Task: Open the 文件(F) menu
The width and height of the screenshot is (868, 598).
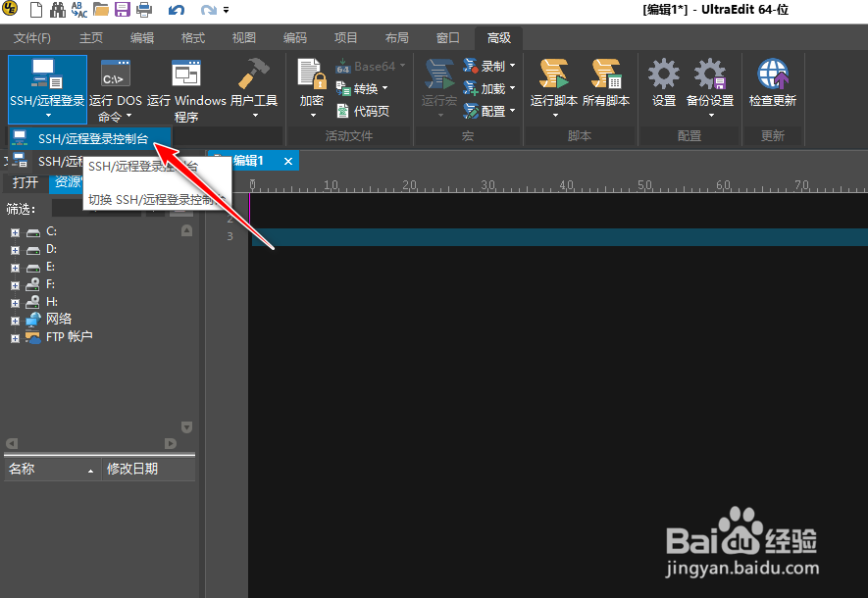Action: coord(32,37)
